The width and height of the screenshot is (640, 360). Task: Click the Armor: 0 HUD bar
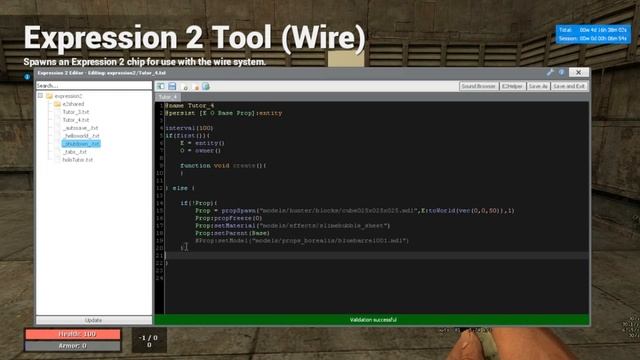73,346
